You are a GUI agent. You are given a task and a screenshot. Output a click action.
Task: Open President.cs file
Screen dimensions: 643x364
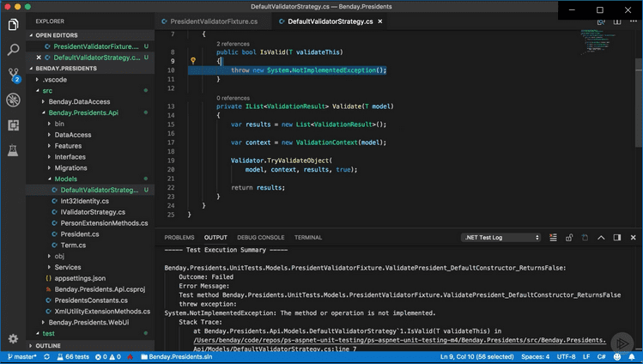coord(90,234)
